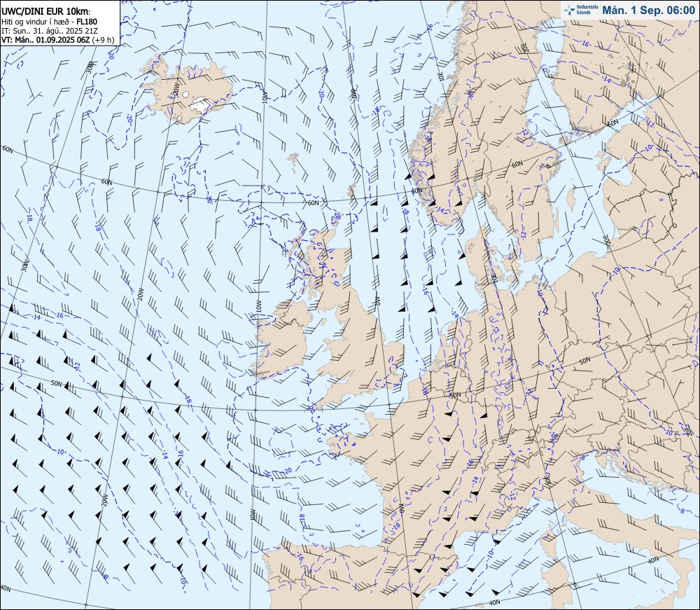Click the Veðurstofa Íslands logo
Viewport: 700px width, 610px height.
580,10
